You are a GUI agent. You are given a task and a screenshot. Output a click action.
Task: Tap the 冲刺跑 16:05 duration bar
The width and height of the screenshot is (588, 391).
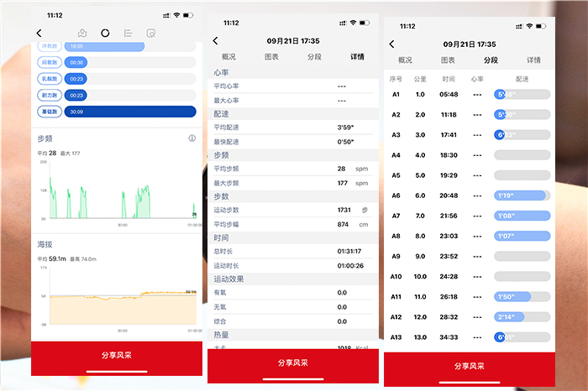[105, 46]
